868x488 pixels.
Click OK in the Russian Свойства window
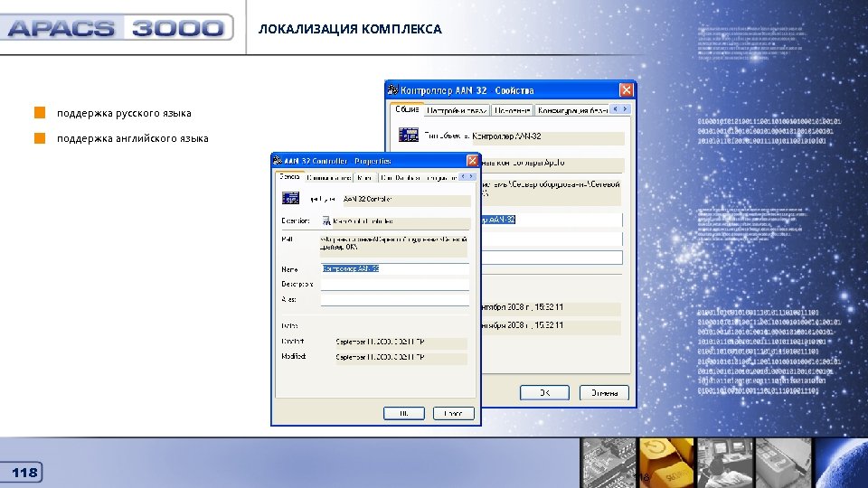click(544, 392)
